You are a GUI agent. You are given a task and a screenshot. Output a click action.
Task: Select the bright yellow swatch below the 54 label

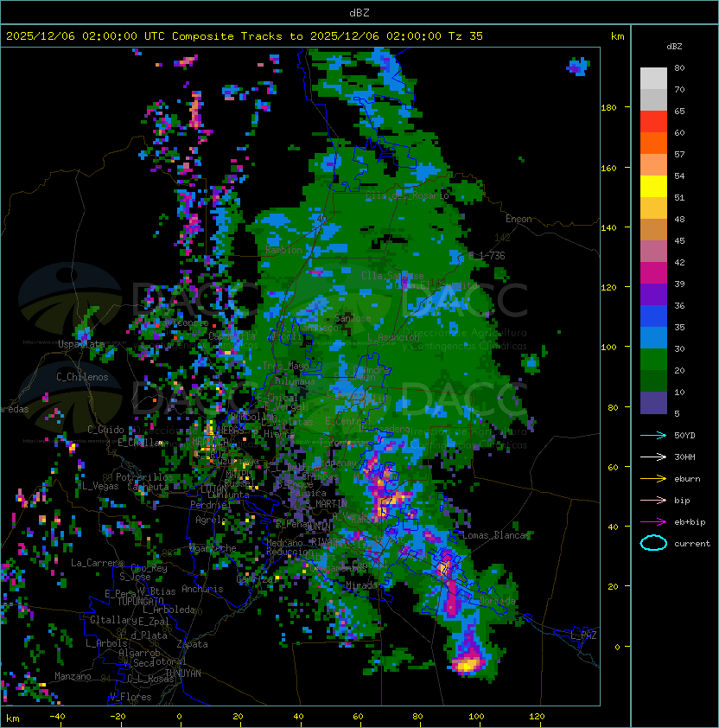coord(653,187)
